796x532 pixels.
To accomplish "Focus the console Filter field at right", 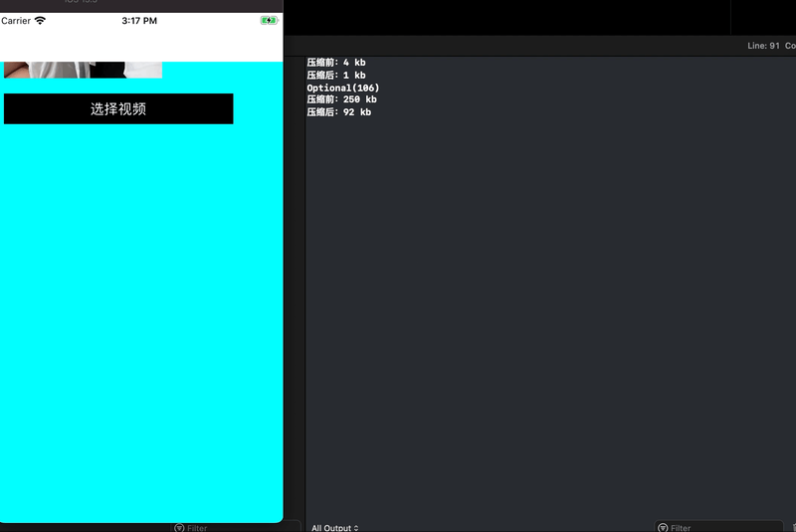I will [x=718, y=527].
